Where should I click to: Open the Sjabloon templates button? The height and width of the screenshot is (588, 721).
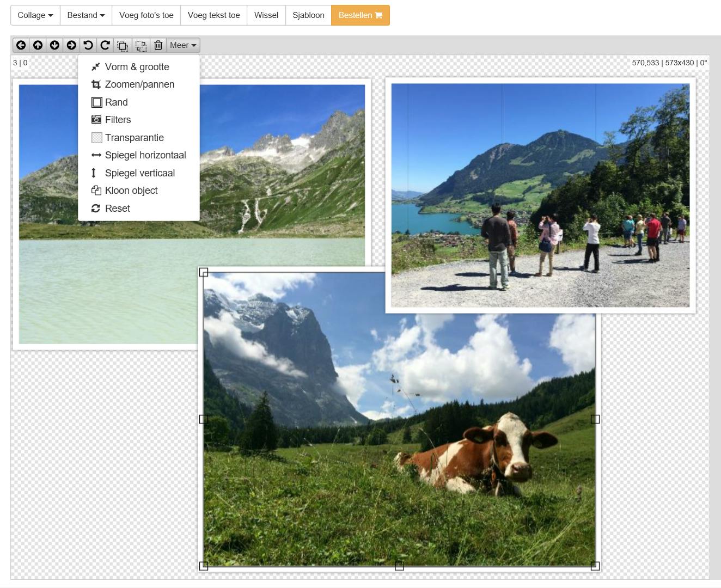(308, 15)
